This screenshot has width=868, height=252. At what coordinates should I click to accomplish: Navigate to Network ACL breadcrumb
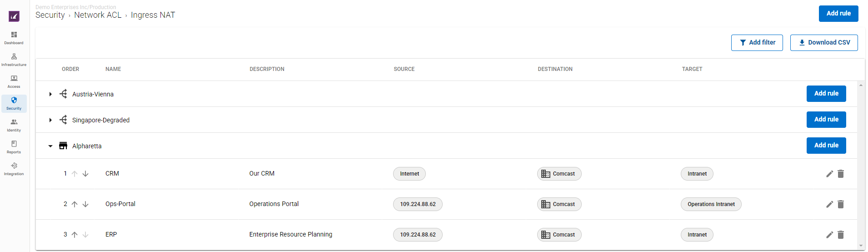tap(98, 15)
